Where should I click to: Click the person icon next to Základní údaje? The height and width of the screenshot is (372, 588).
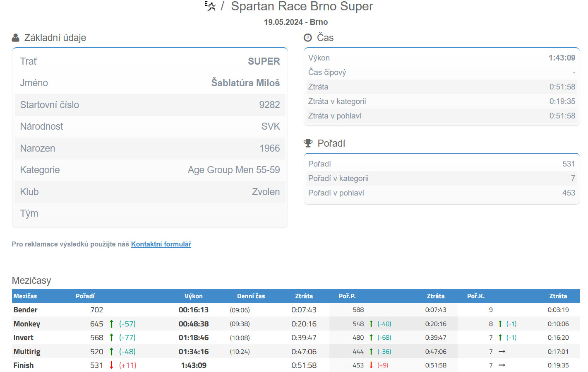[x=16, y=38]
